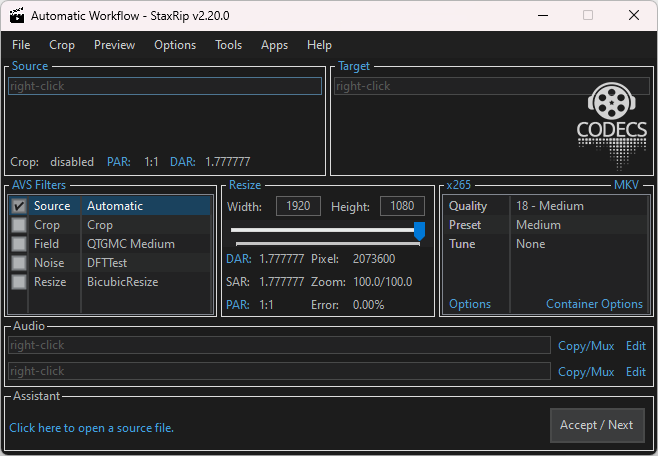Viewport: 658px width, 456px height.
Task: Click Edit for second audio track
Action: [x=636, y=372]
